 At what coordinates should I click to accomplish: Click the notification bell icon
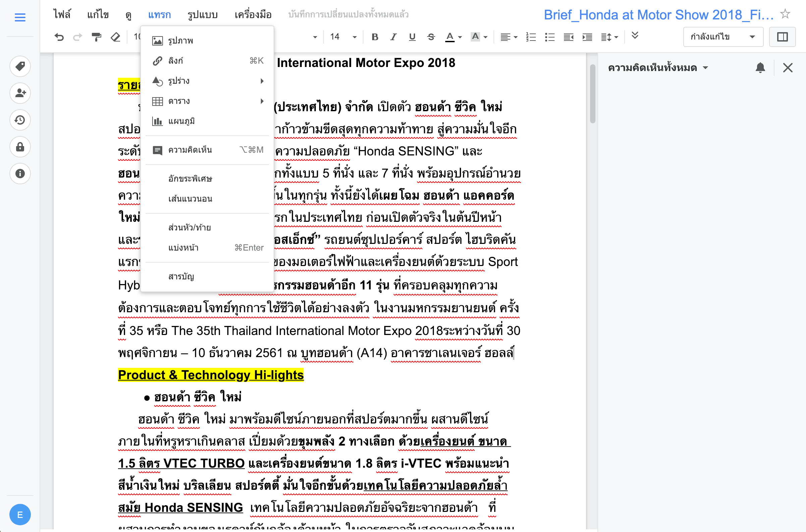click(x=760, y=68)
